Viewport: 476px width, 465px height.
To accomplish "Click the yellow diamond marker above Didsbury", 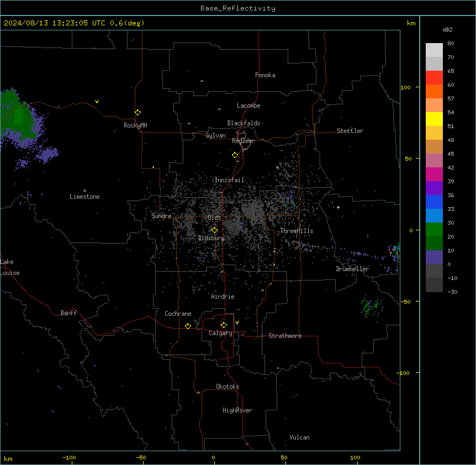I will 214,230.
